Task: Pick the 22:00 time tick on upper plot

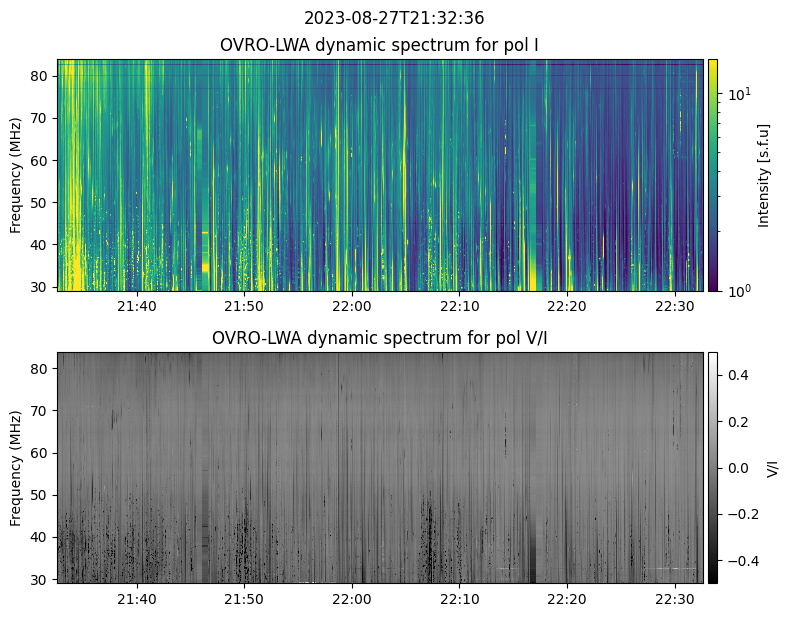Action: [352, 306]
